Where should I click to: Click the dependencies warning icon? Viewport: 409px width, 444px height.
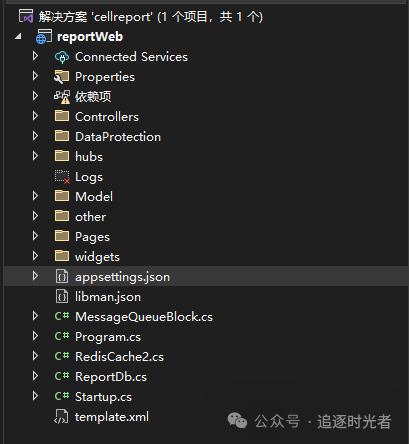pyautogui.click(x=62, y=97)
